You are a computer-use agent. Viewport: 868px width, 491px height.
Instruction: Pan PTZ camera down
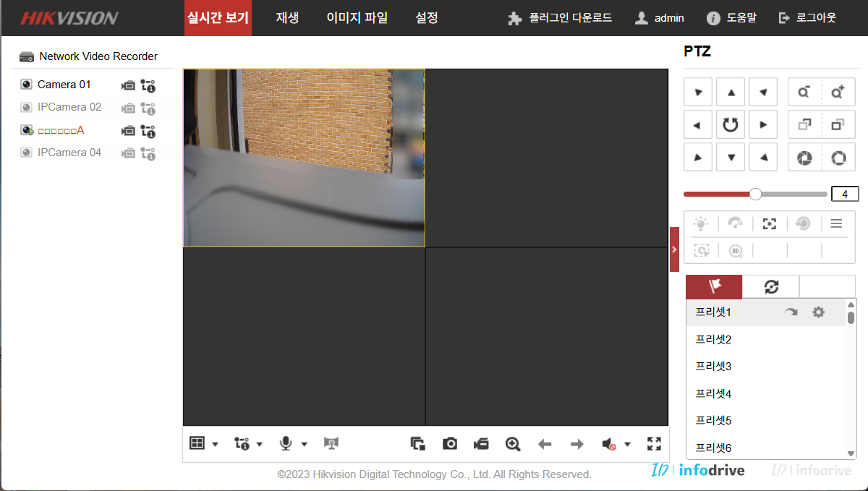pos(731,157)
